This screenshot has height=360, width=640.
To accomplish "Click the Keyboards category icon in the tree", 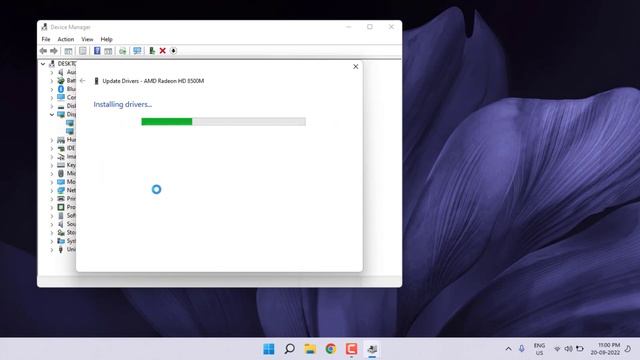I will (x=61, y=165).
